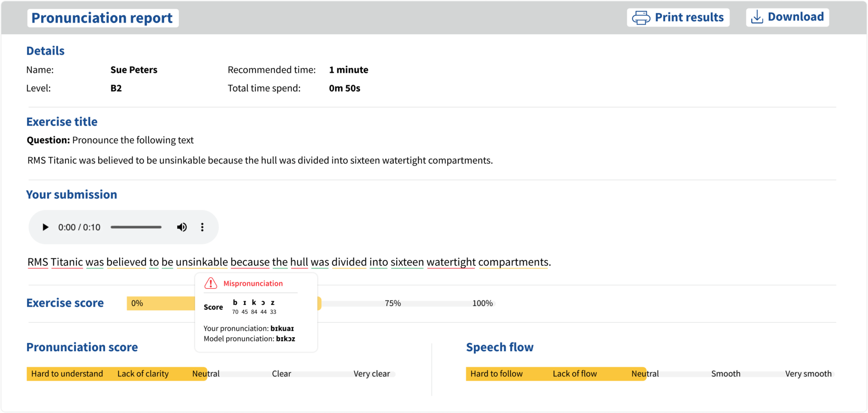Mute the audio with the speaker icon

[x=182, y=227]
